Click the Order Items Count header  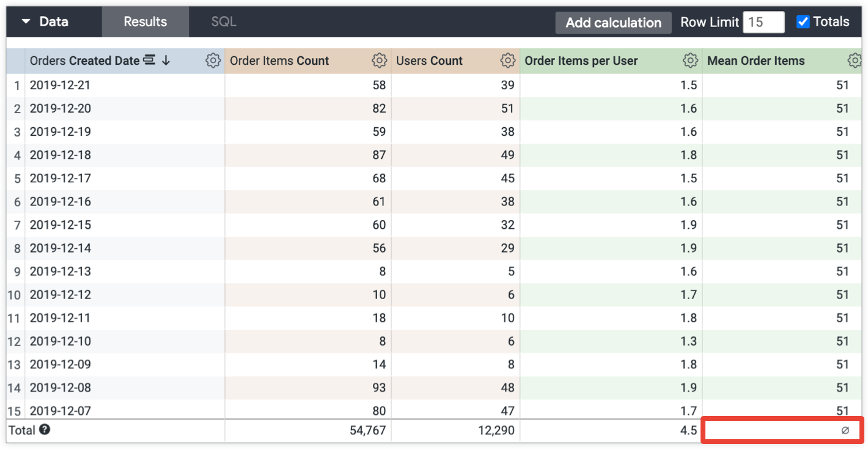point(278,61)
